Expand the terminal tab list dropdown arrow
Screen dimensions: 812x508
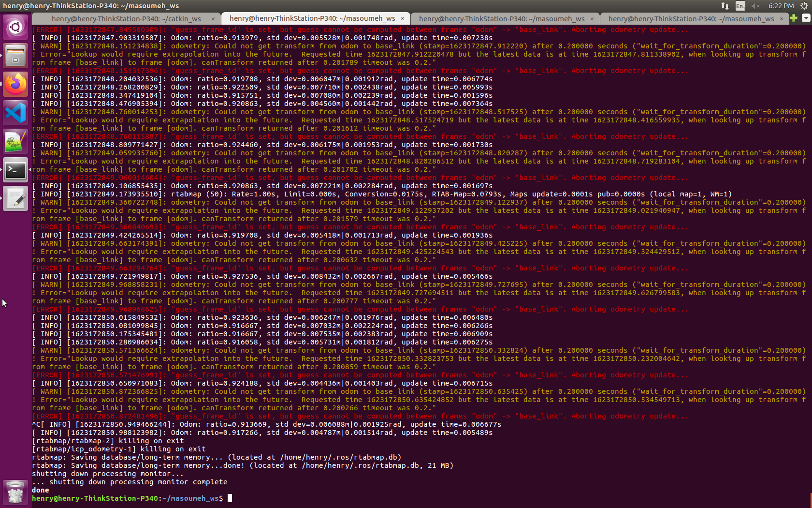tap(806, 18)
